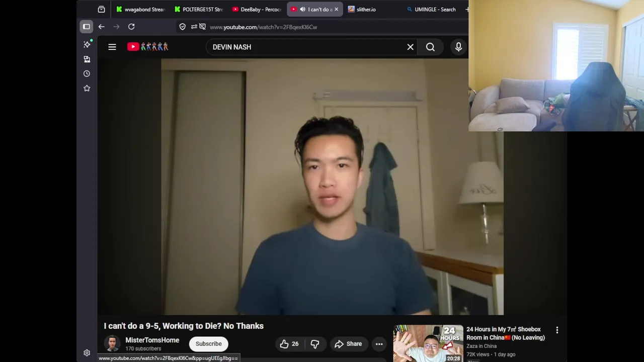Click the '170 subscribers' text
Image resolution: width=644 pixels, height=362 pixels.
(x=143, y=348)
